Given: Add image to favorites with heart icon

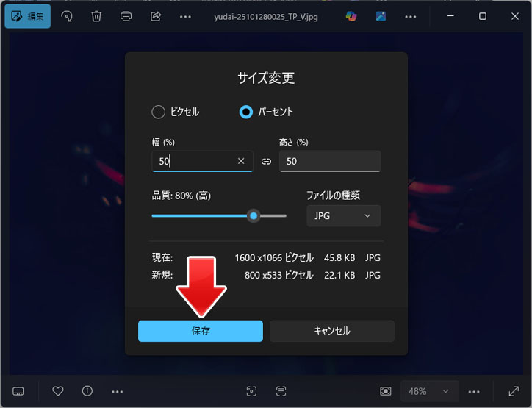Looking at the screenshot, I should (58, 391).
